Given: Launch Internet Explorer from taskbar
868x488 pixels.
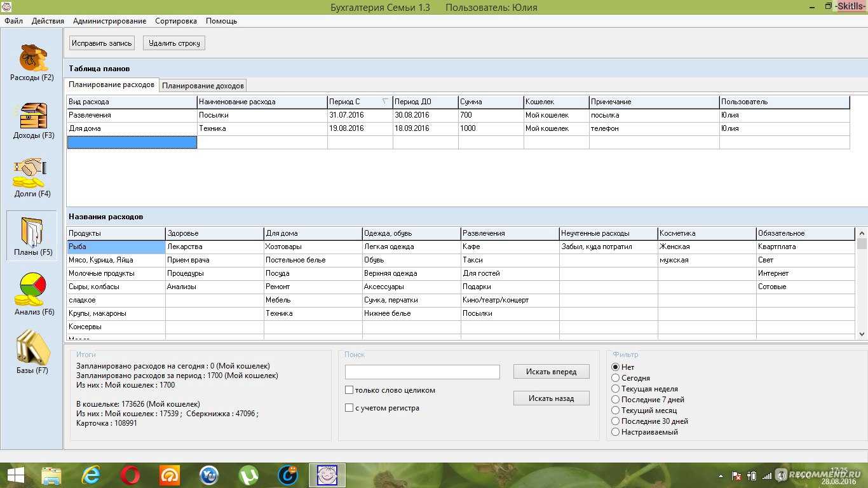Looking at the screenshot, I should click(x=92, y=475).
